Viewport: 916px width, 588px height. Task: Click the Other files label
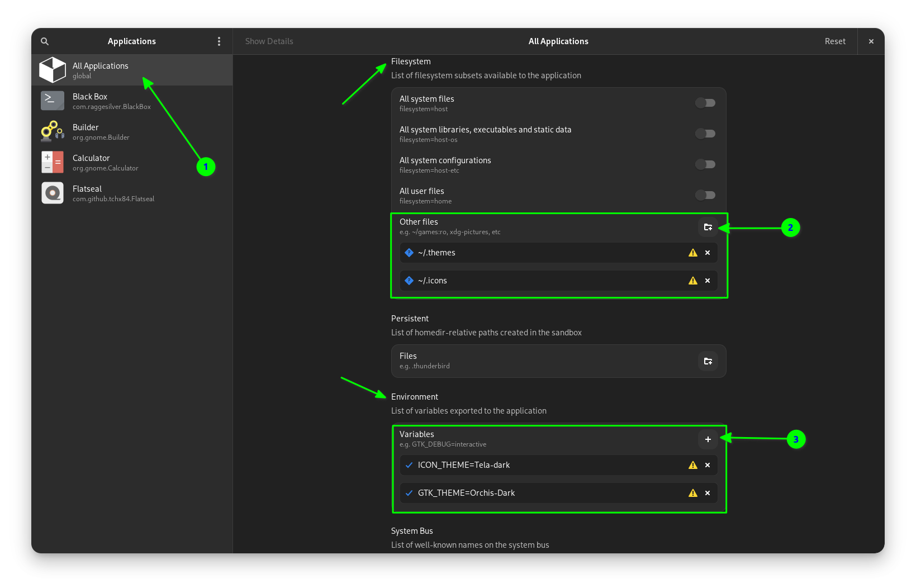click(x=419, y=222)
